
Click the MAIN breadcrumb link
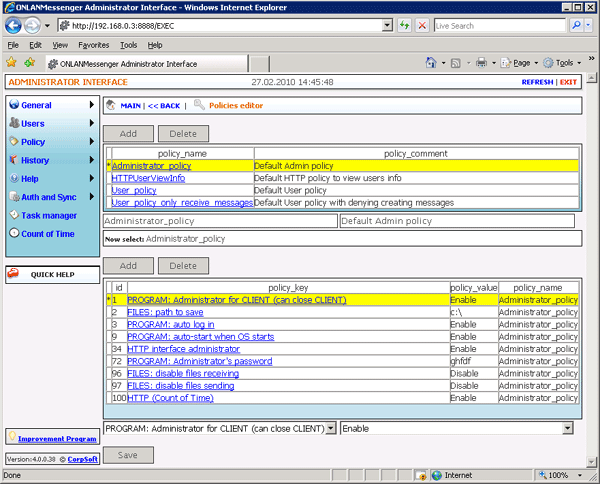(x=130, y=106)
